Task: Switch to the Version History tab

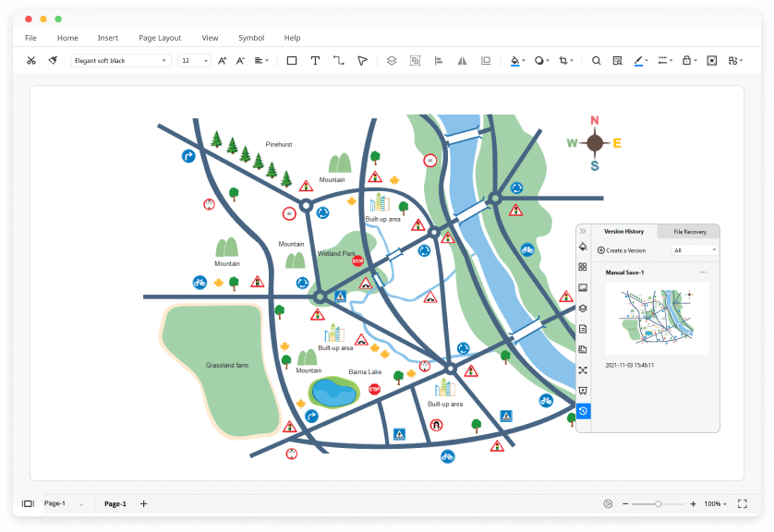Action: point(624,231)
